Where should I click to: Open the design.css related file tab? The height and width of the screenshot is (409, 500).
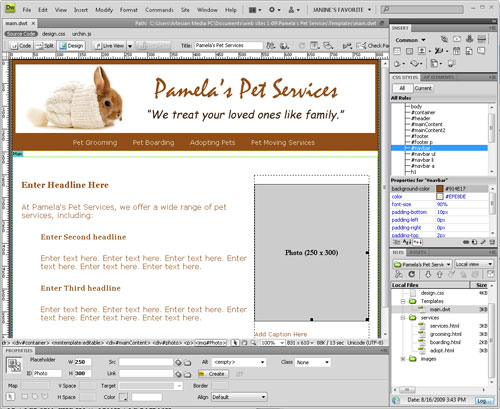click(x=53, y=34)
